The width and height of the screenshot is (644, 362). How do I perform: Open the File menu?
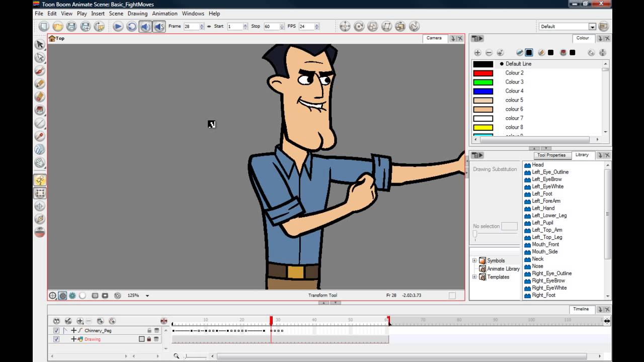(39, 14)
